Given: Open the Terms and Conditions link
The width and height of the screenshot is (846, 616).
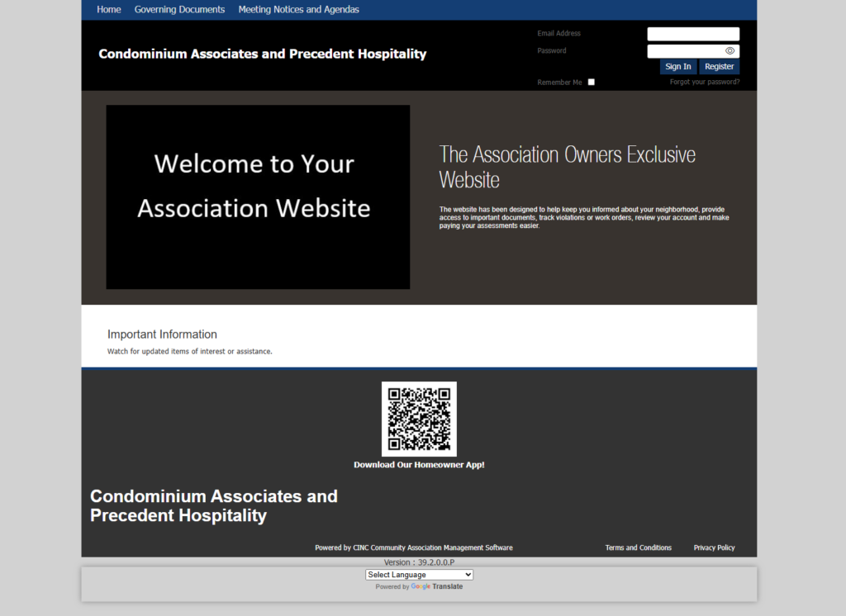Looking at the screenshot, I should pos(638,547).
